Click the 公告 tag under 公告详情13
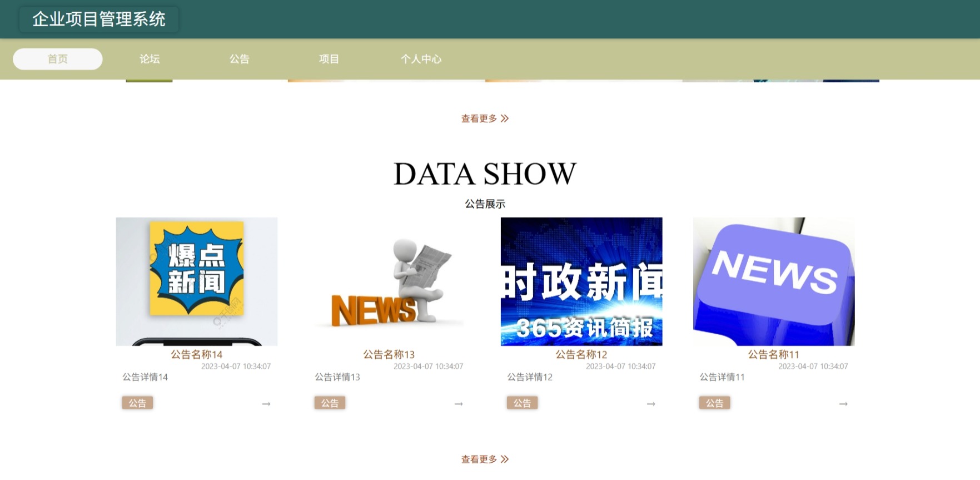The image size is (980, 480). tap(330, 403)
